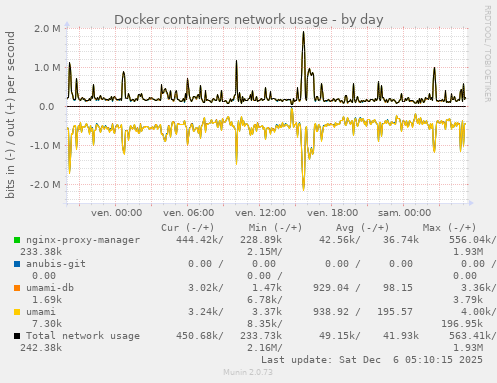Click the 0.0 y-axis label
Image resolution: width=497 pixels, height=383 pixels.
pos(47,107)
